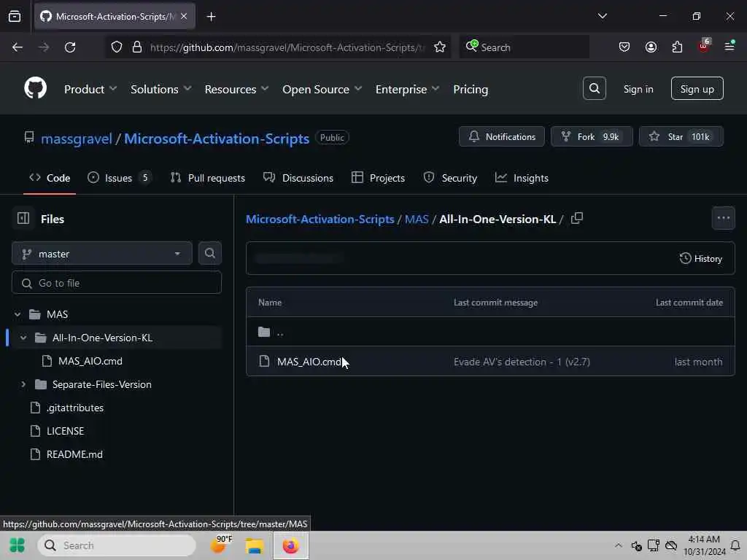The width and height of the screenshot is (747, 560).
Task: Click the site padlock icon
Action: [137, 47]
